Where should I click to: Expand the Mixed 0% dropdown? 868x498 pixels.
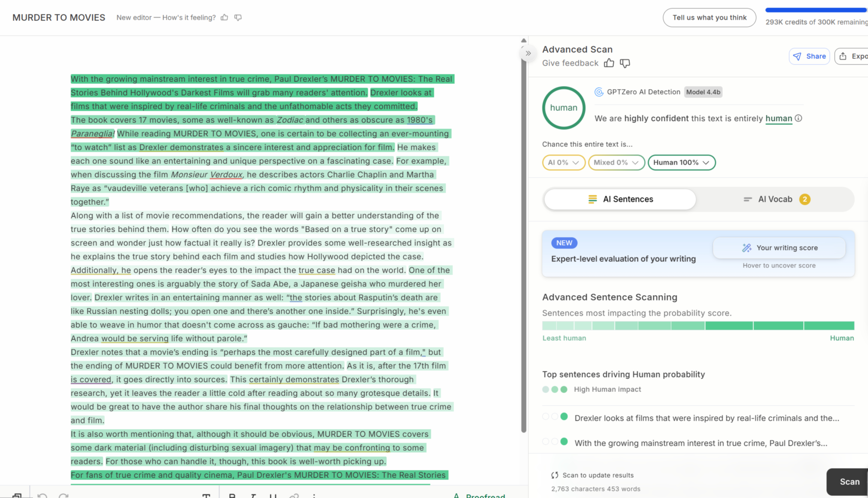[616, 162]
